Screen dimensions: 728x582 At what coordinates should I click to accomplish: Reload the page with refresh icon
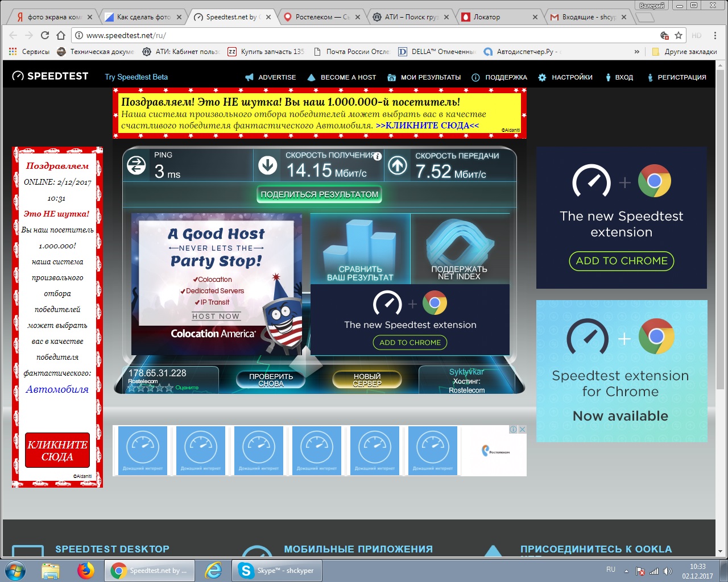(45, 35)
